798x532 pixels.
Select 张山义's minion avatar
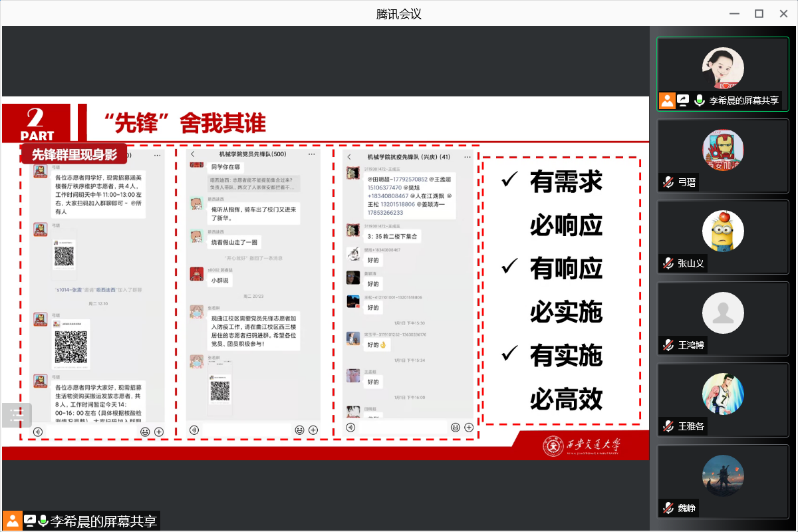click(x=722, y=231)
